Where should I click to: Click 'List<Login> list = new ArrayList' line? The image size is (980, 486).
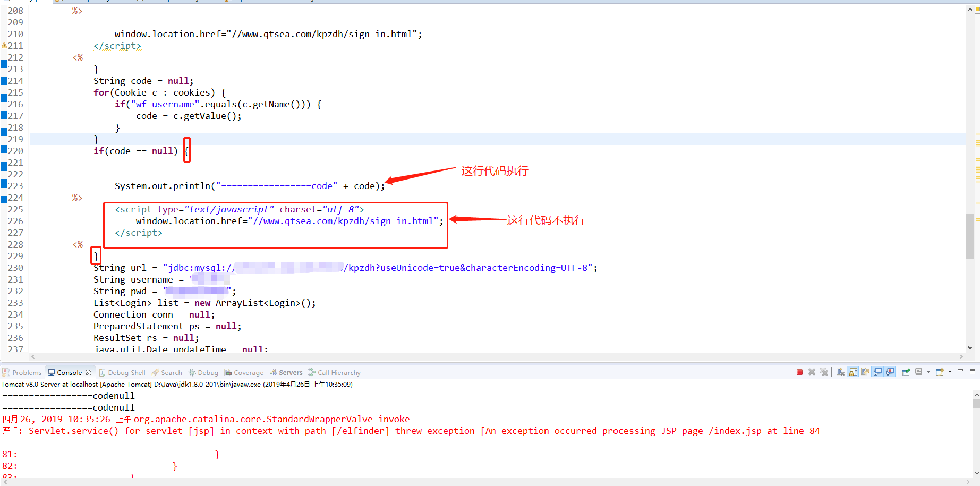pyautogui.click(x=204, y=303)
